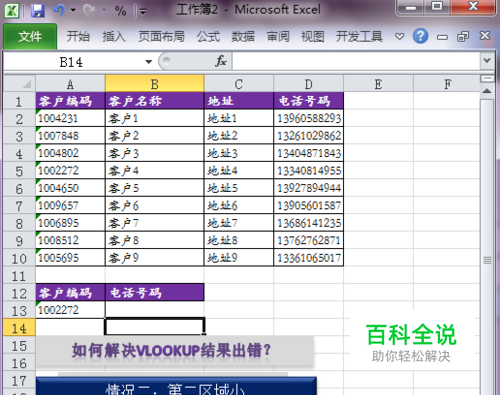Minimize the workbook window inside Excel
This screenshot has height=395, width=500.
442,37
